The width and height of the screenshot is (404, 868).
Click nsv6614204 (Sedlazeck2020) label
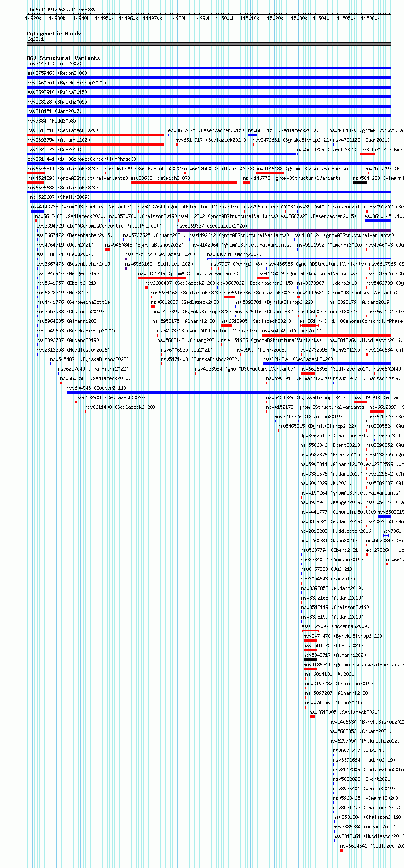298,360
